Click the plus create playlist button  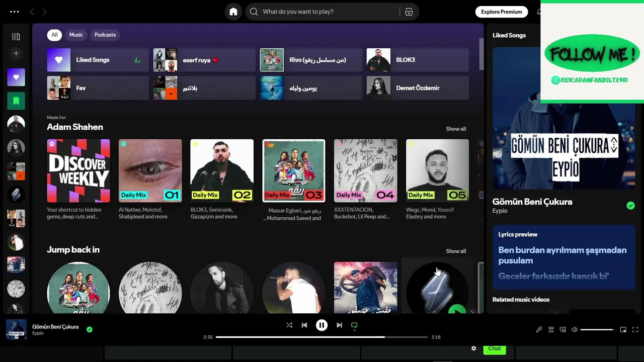point(16,53)
